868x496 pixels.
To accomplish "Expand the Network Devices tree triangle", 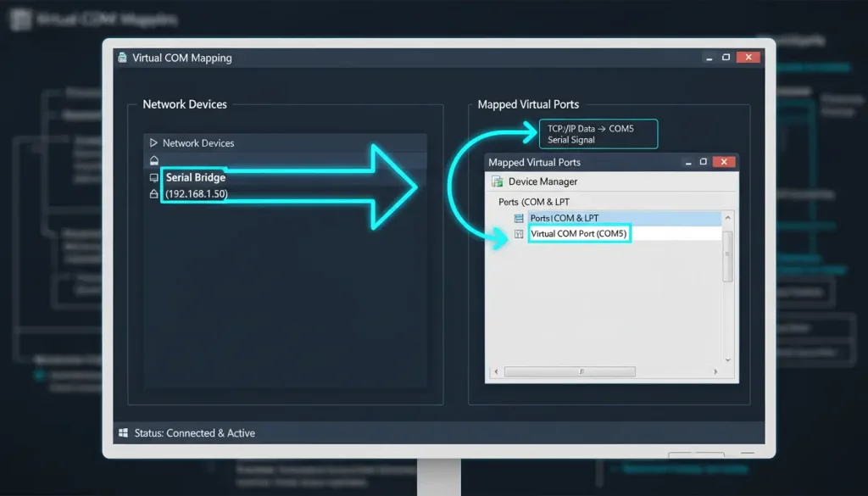I will (153, 143).
